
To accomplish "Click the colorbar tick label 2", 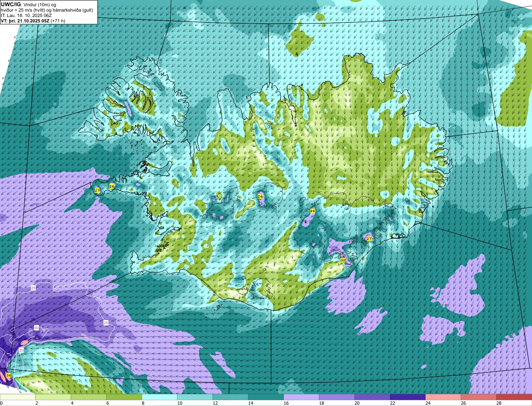I will 37,403.
